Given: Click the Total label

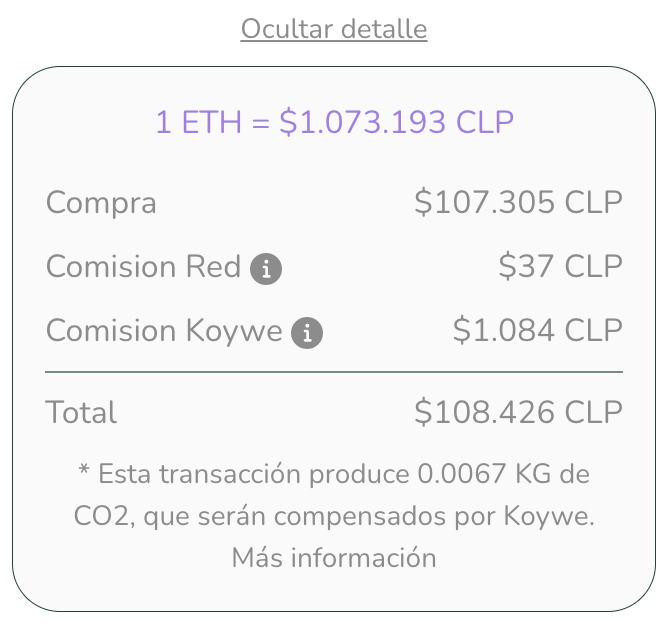Looking at the screenshot, I should pos(81,413).
